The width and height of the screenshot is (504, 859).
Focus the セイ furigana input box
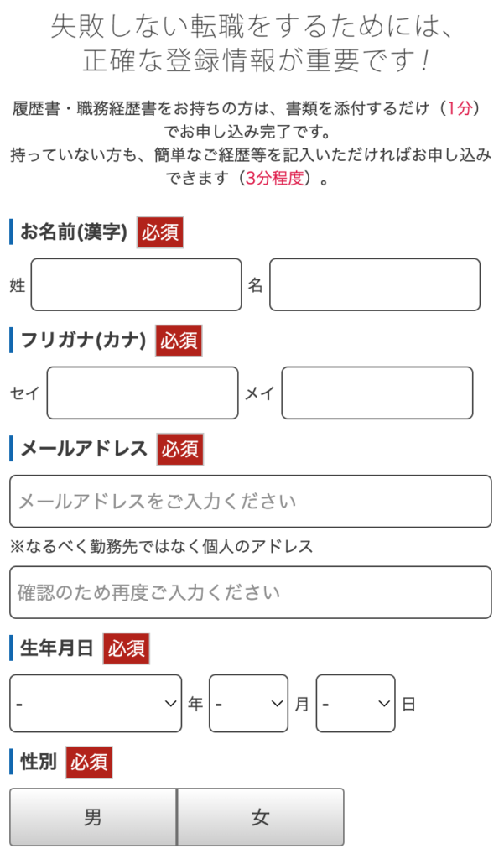143,393
